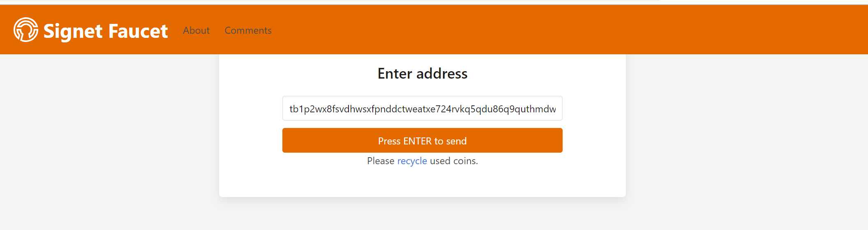Click the "Enter address" heading
The height and width of the screenshot is (230, 868).
coord(422,74)
